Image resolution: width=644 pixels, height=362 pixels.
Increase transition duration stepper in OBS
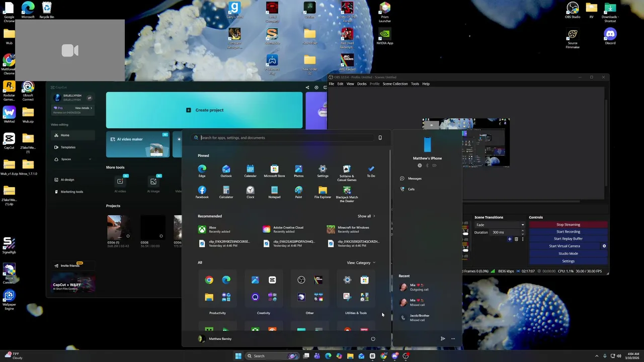point(522,231)
